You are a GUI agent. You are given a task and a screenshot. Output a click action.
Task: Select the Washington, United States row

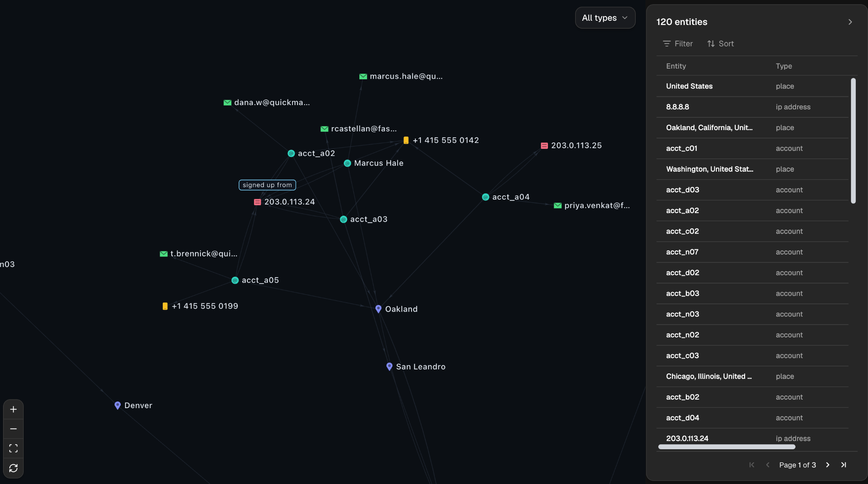[x=752, y=170]
